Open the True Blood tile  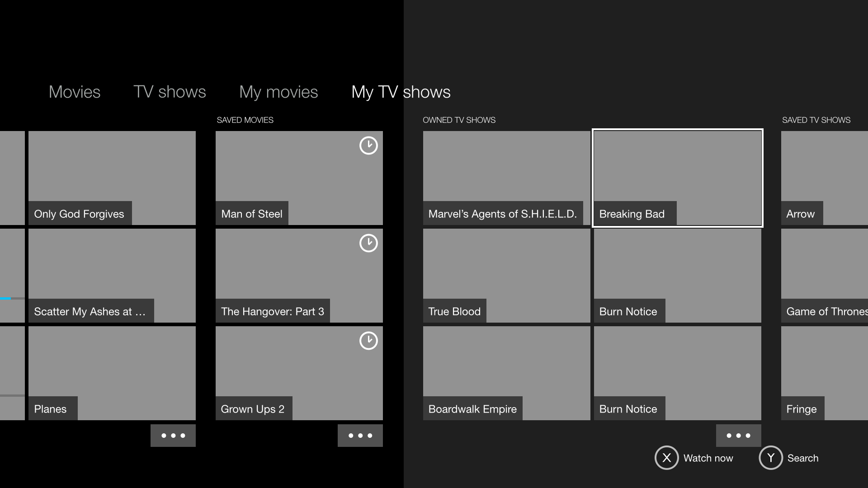507,276
